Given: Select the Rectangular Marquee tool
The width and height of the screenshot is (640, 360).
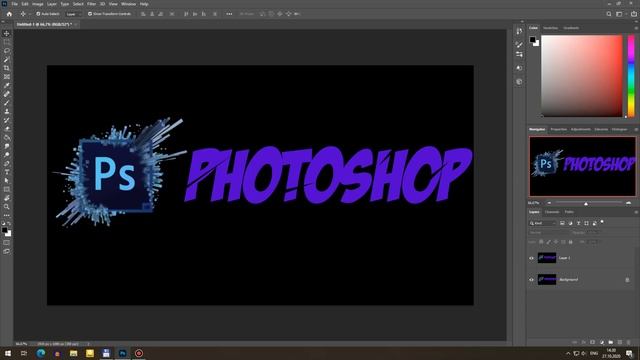Looking at the screenshot, I should (7, 42).
